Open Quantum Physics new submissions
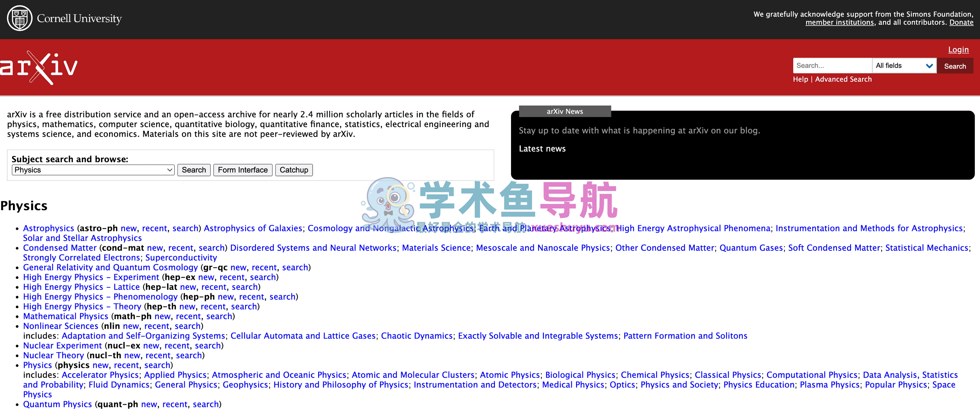This screenshot has height=410, width=980. [149, 404]
